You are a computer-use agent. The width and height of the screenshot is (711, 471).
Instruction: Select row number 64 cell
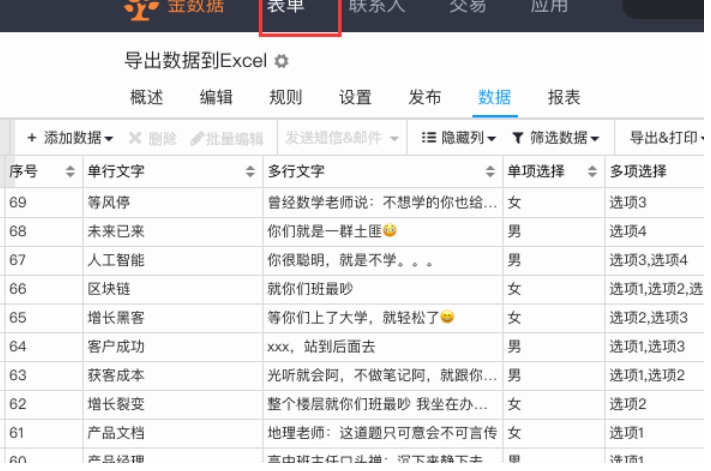tap(44, 347)
